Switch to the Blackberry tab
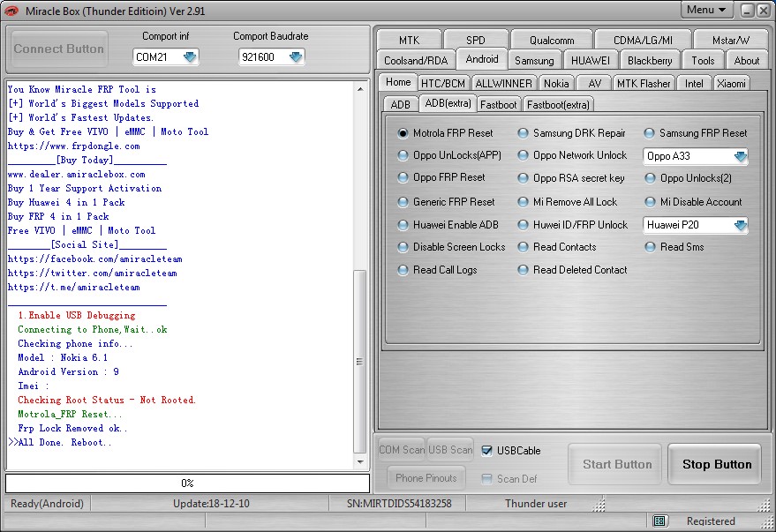The width and height of the screenshot is (776, 532). point(649,60)
